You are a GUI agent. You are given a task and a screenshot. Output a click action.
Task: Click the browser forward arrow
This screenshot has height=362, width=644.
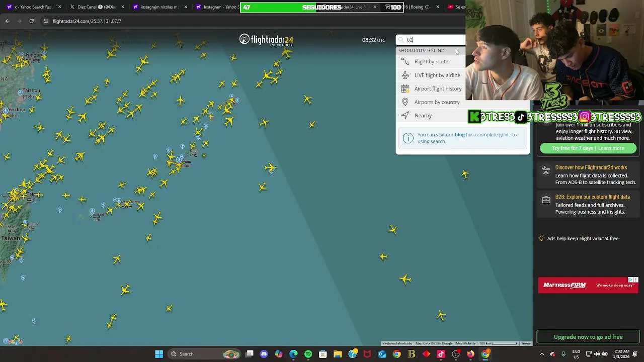tap(20, 21)
